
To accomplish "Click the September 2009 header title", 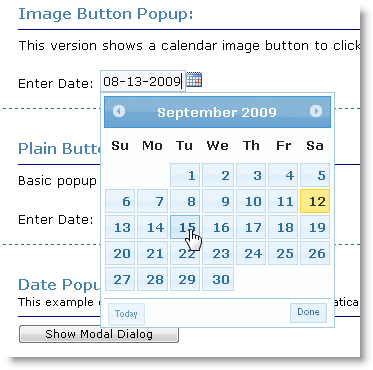I will pos(217,112).
